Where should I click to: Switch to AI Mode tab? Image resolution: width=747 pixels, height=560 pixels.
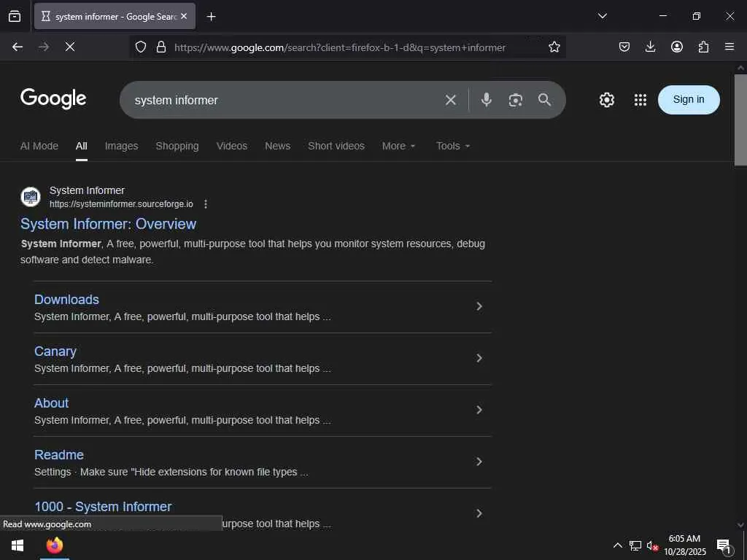click(39, 146)
